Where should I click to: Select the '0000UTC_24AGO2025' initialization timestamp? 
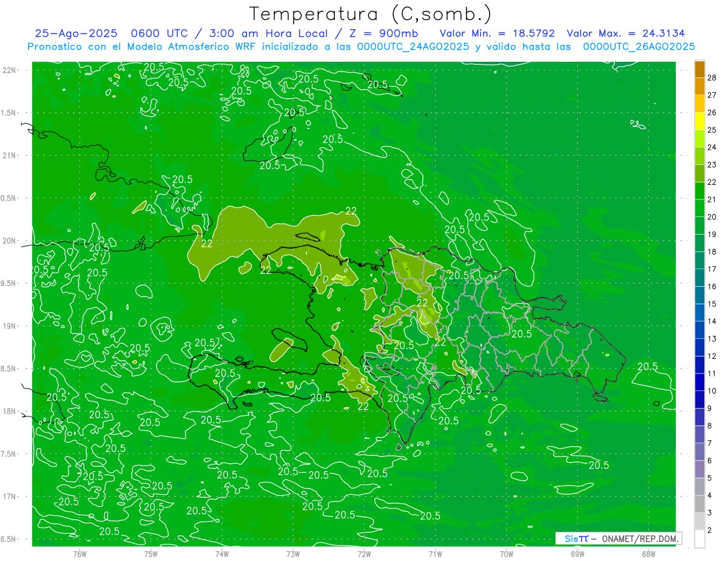(x=413, y=47)
